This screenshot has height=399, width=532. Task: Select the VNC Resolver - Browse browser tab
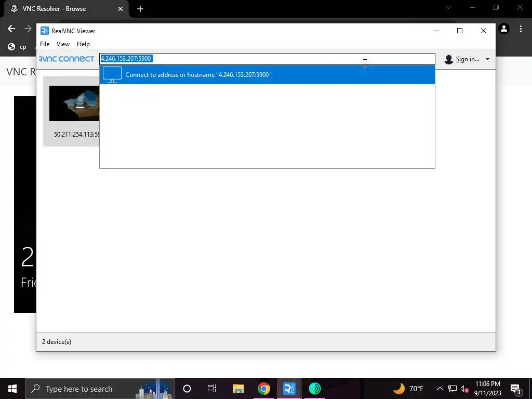(66, 9)
